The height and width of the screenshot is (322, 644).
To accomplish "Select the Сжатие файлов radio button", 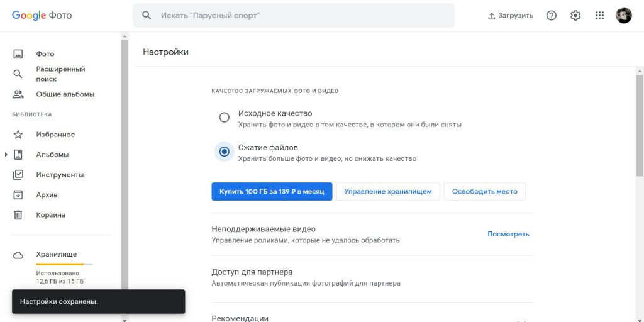I will (224, 152).
